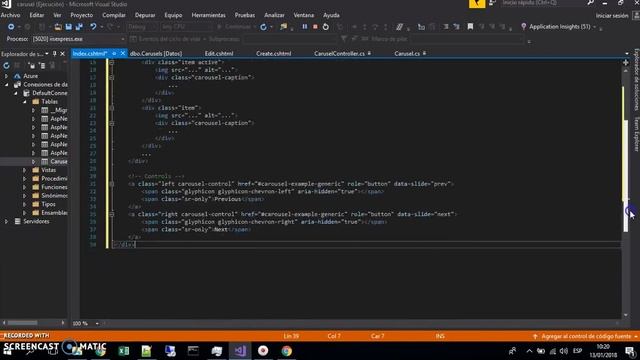Click the pin icon on Index.cshtml tab
640x360 pixels.
pos(114,53)
